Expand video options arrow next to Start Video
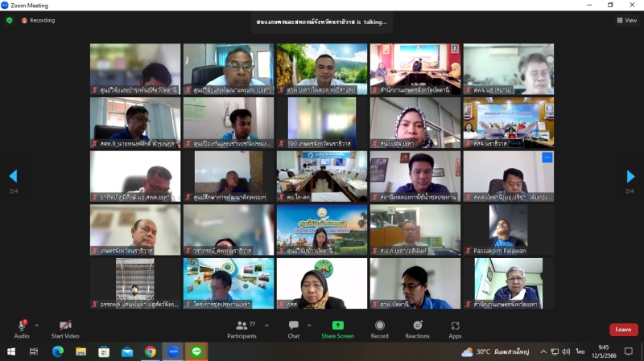Viewport: 644px width, 361px height. click(84, 326)
